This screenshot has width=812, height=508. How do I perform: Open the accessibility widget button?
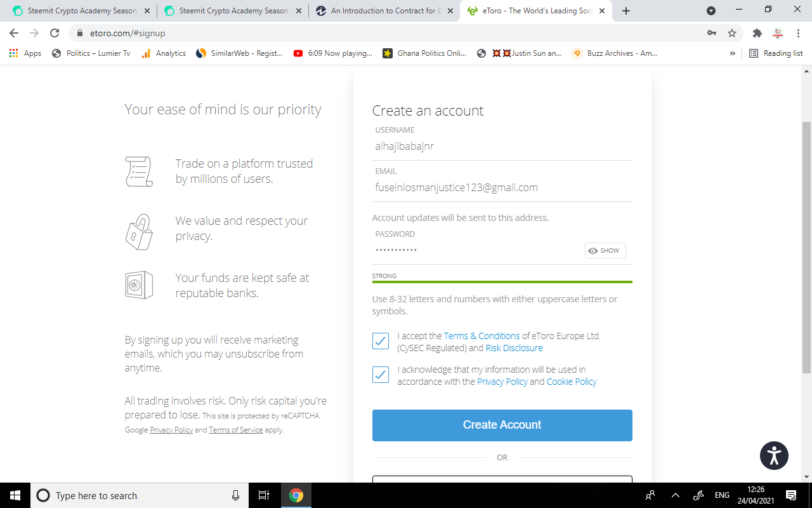774,455
